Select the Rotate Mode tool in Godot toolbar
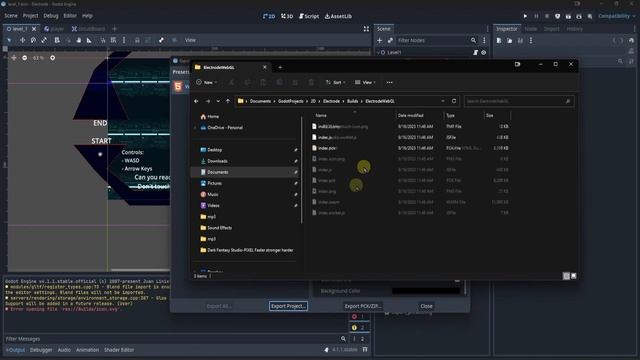 click(x=33, y=40)
